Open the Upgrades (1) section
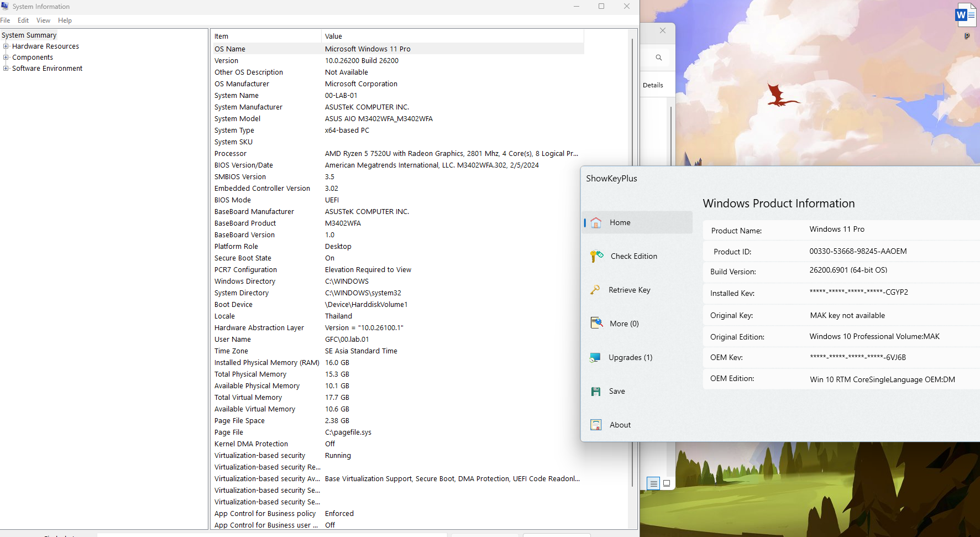The width and height of the screenshot is (980, 537). (x=630, y=357)
